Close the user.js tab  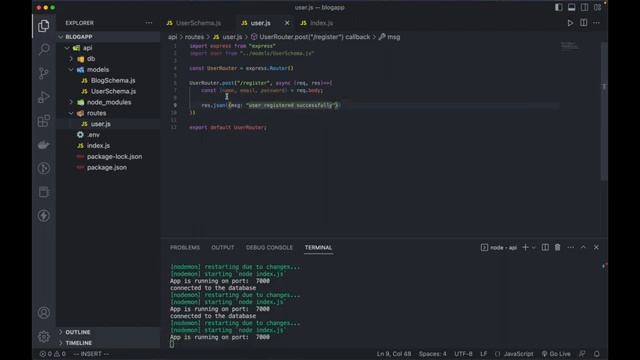click(287, 23)
